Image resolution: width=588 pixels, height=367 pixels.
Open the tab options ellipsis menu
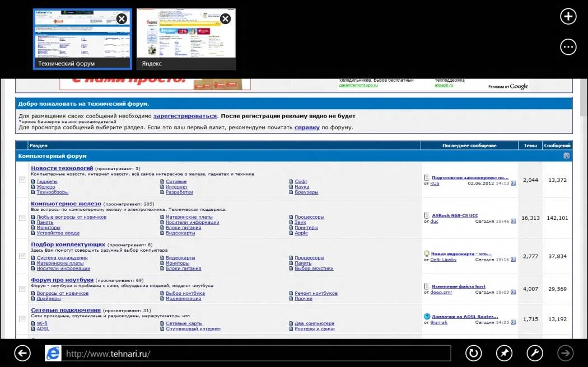pos(568,47)
